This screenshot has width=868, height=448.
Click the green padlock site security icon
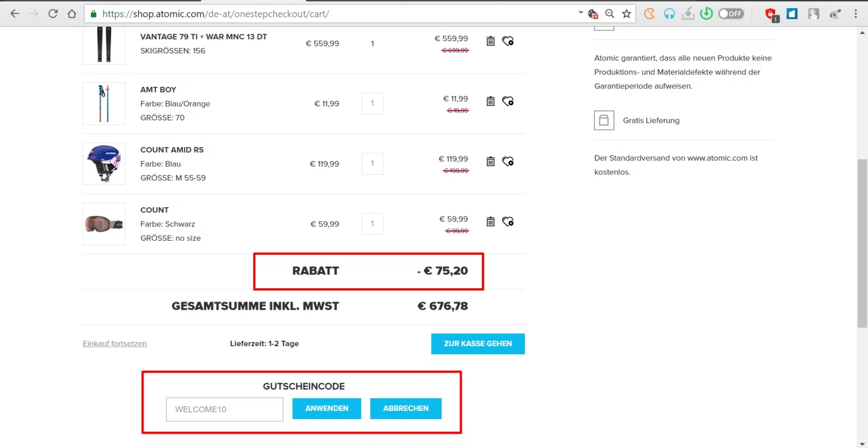pyautogui.click(x=93, y=14)
